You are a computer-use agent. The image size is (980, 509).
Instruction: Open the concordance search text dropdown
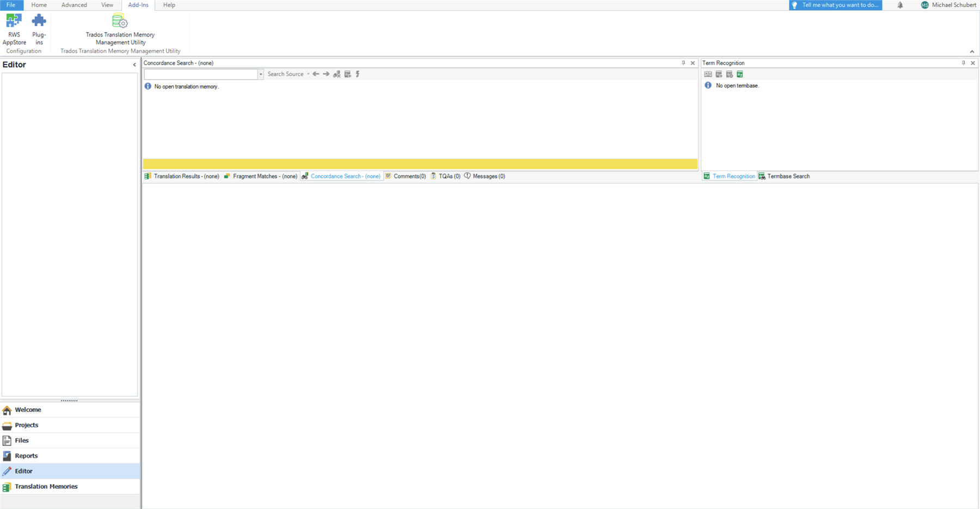coord(261,74)
